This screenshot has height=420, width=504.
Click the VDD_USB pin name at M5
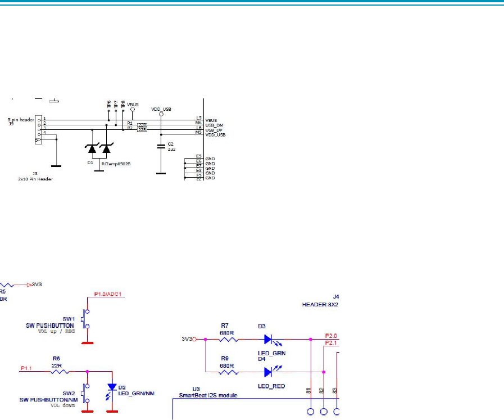tap(215, 135)
